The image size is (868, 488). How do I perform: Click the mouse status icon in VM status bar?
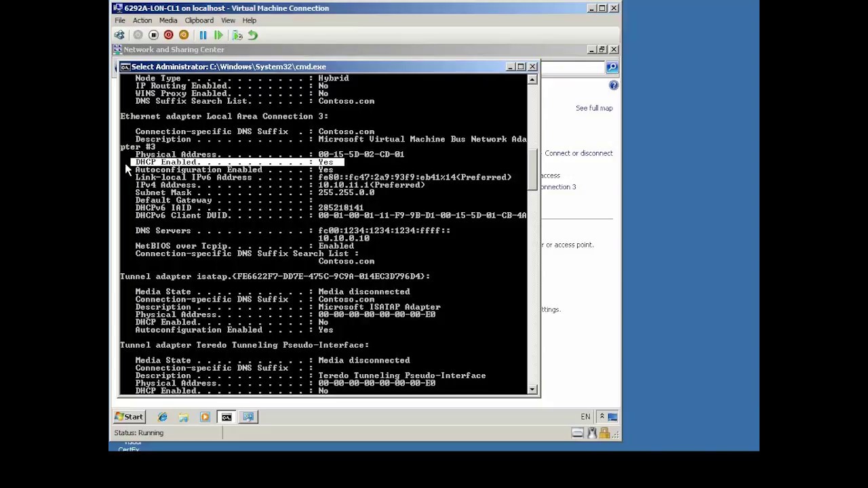click(x=592, y=433)
